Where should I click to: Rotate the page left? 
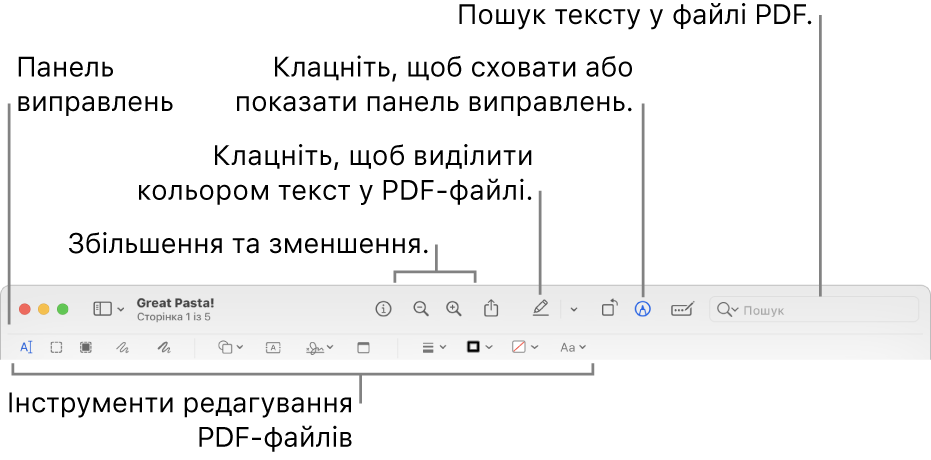(609, 309)
